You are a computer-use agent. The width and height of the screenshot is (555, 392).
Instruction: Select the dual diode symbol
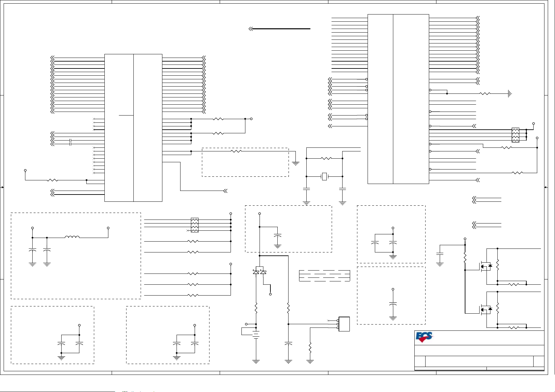click(260, 272)
